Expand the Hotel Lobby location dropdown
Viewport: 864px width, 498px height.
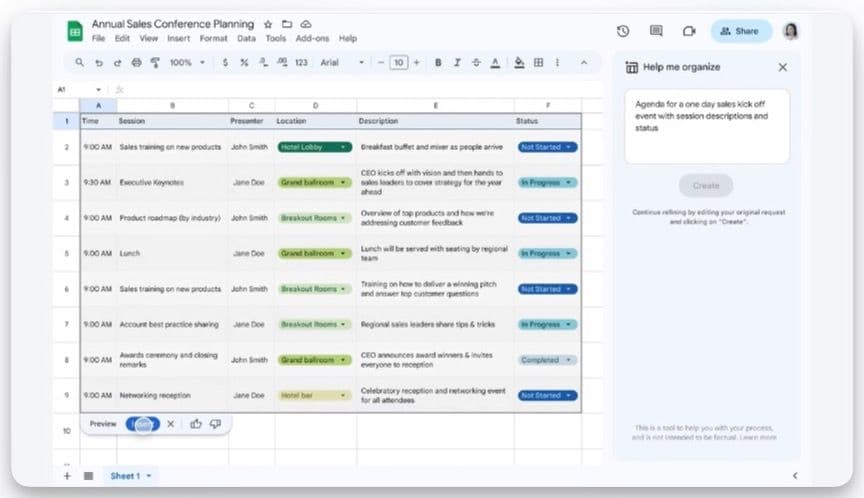click(343, 147)
